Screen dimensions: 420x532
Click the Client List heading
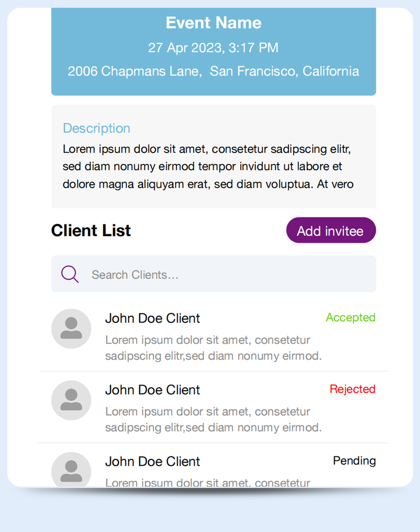pos(91,230)
